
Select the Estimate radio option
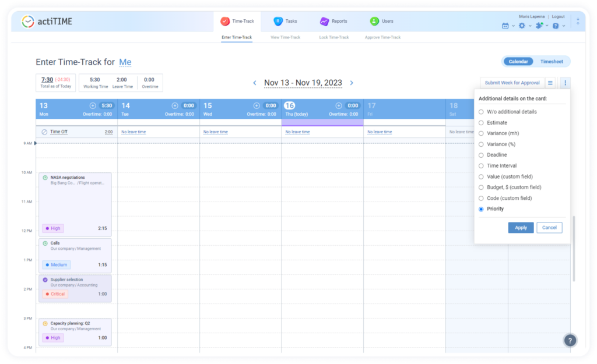[x=481, y=123]
